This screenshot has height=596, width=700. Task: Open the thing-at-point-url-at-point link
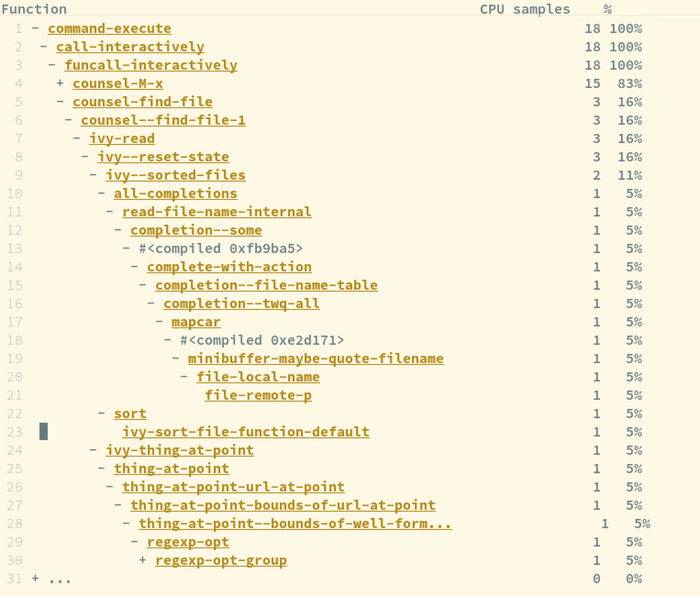click(x=233, y=487)
